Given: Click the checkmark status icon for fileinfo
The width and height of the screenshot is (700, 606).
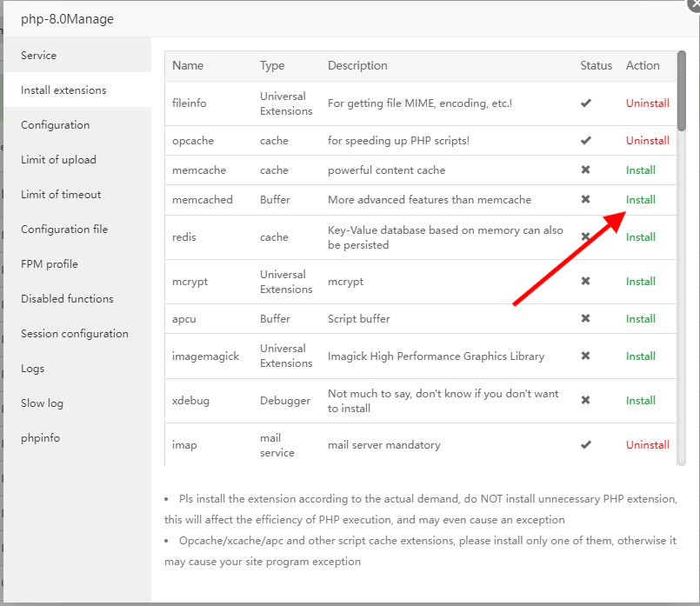Looking at the screenshot, I should 586,103.
